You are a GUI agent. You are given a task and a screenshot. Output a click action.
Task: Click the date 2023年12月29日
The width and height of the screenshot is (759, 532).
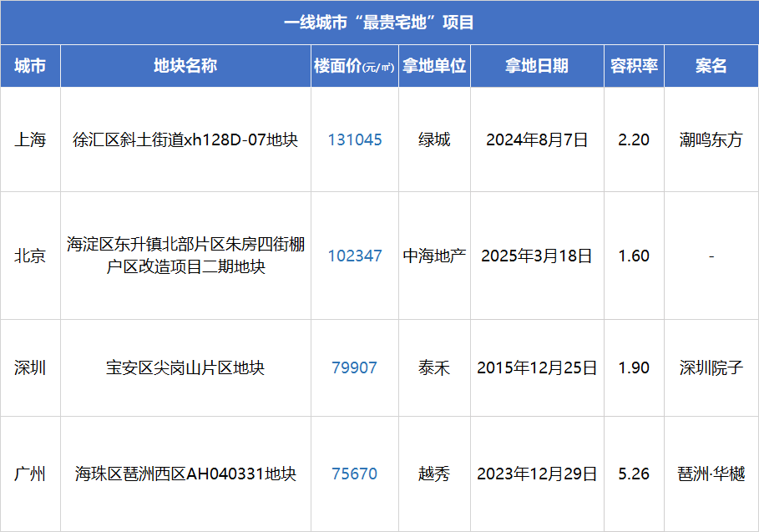[x=537, y=474]
